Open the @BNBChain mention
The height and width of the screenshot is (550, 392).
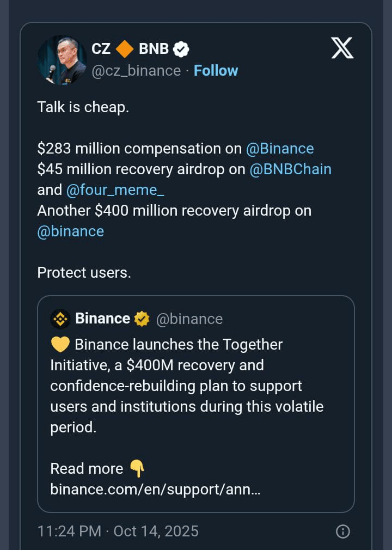click(x=290, y=169)
